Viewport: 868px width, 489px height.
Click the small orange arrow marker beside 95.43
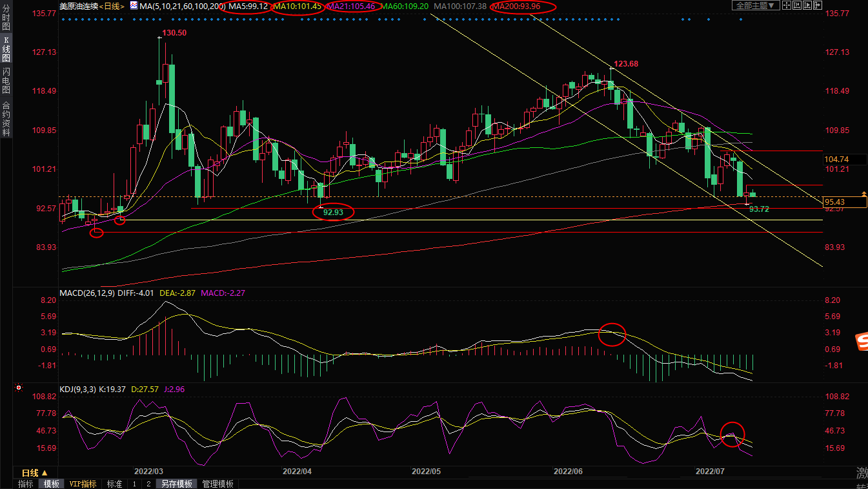point(863,194)
